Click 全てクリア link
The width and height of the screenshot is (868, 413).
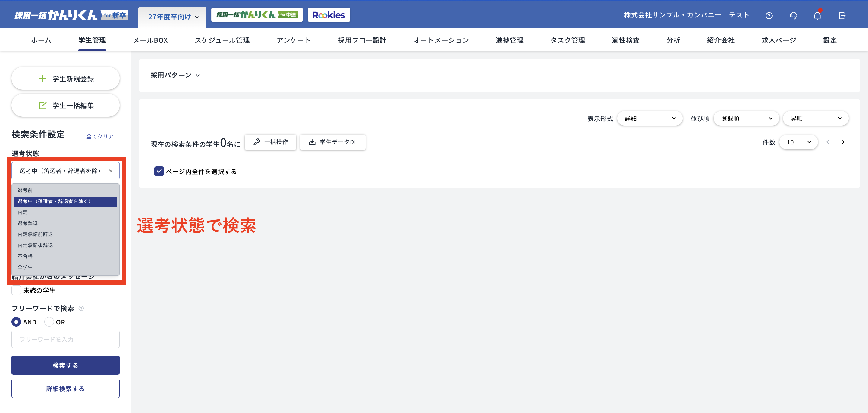click(100, 136)
